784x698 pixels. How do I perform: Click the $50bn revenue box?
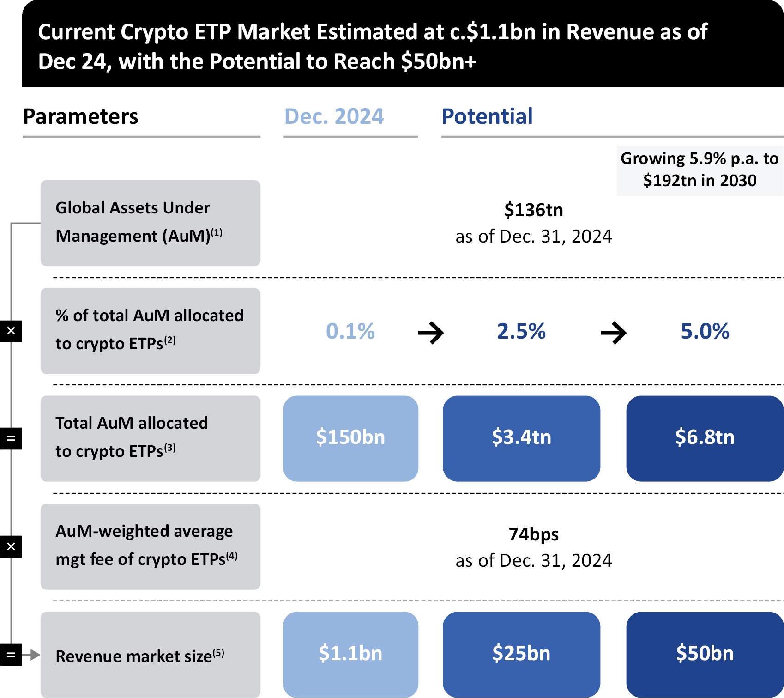tap(705, 654)
